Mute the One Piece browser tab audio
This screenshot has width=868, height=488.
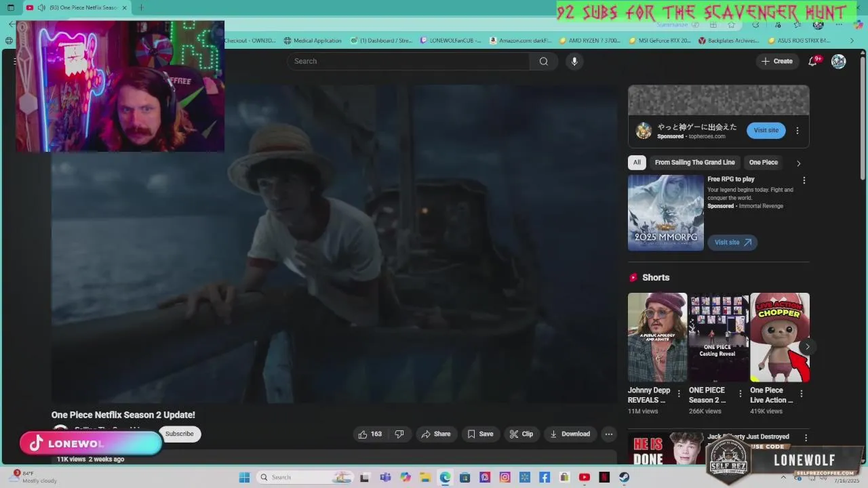pos(42,7)
